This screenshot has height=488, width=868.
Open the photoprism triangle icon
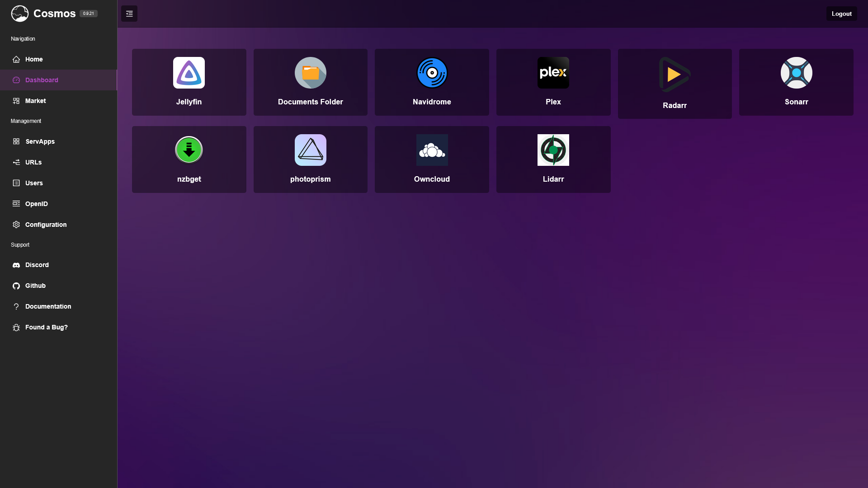[x=310, y=150]
